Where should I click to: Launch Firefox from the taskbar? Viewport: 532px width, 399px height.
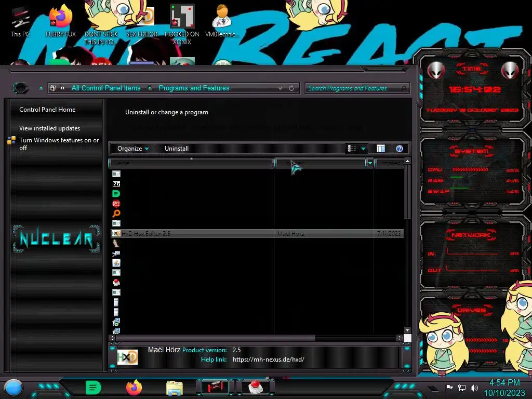[134, 388]
